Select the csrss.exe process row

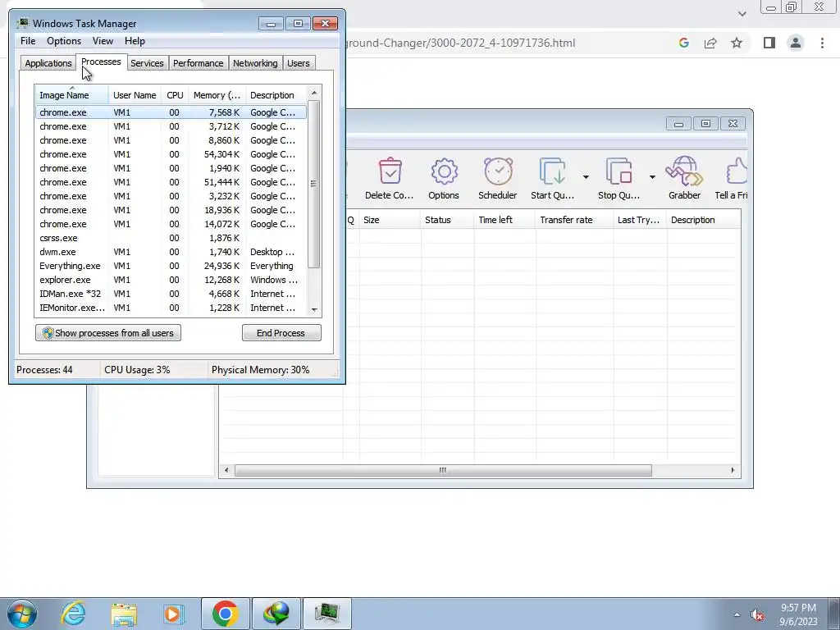point(171,238)
